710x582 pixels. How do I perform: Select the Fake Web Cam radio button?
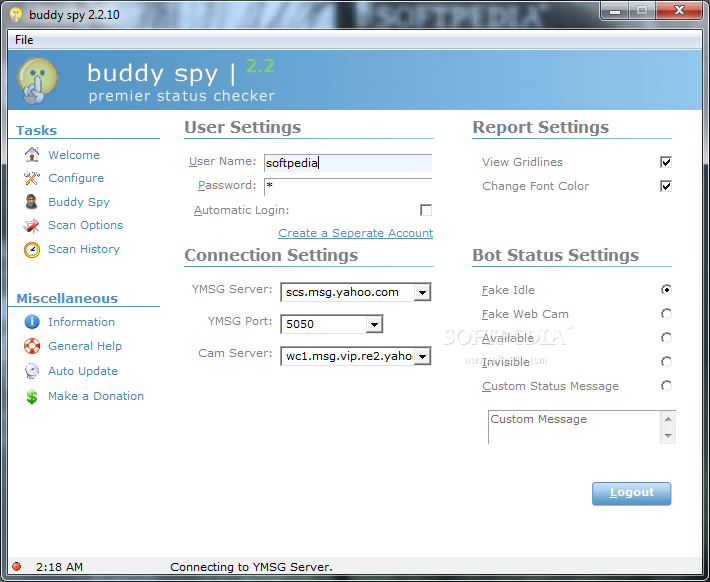click(666, 313)
